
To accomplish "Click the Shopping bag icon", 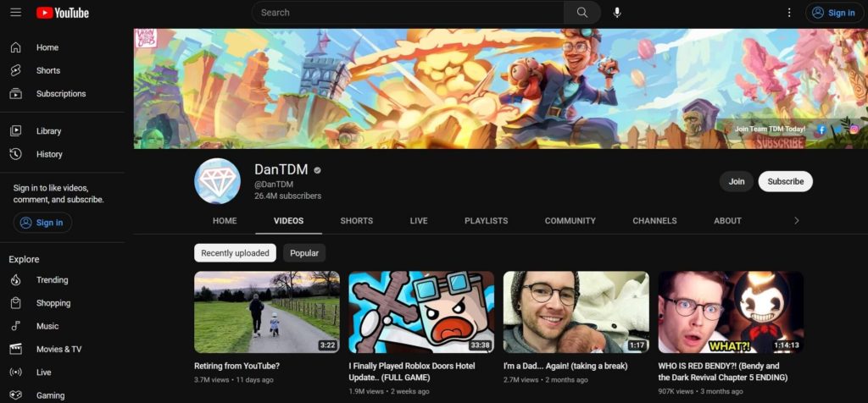I will pos(15,303).
